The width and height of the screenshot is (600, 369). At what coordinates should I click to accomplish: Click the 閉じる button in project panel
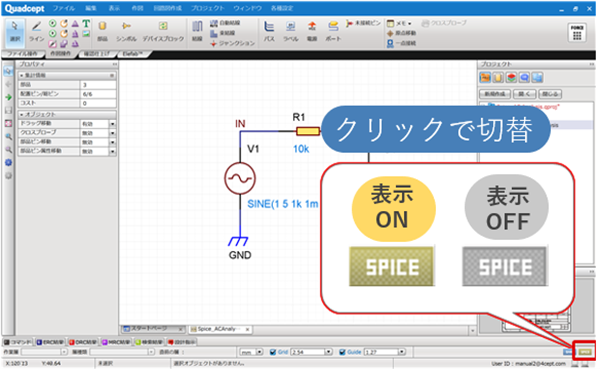(550, 94)
